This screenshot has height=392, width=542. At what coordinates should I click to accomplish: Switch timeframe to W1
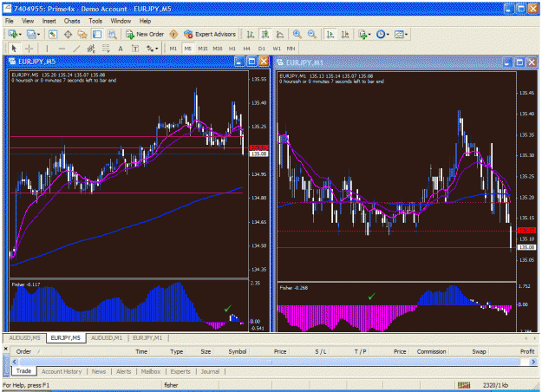click(277, 49)
